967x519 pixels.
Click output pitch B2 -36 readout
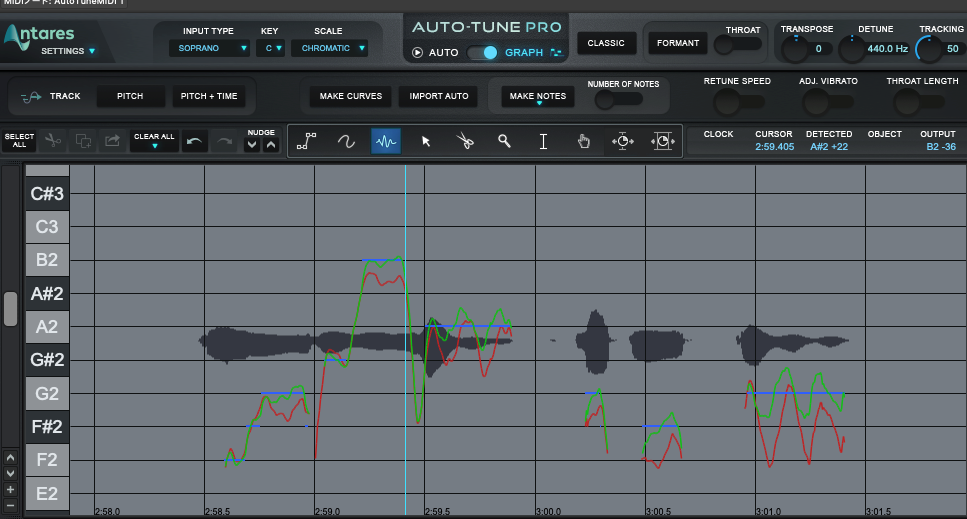tap(941, 147)
